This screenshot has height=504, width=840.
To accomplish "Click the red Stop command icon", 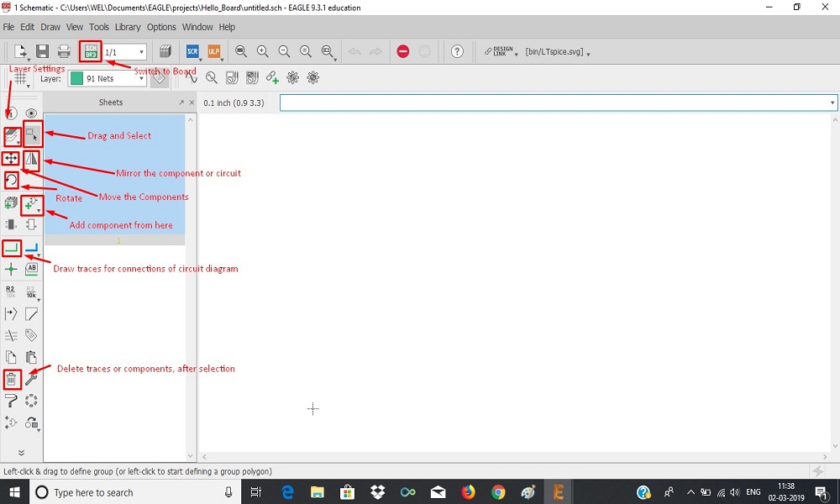I will point(403,51).
